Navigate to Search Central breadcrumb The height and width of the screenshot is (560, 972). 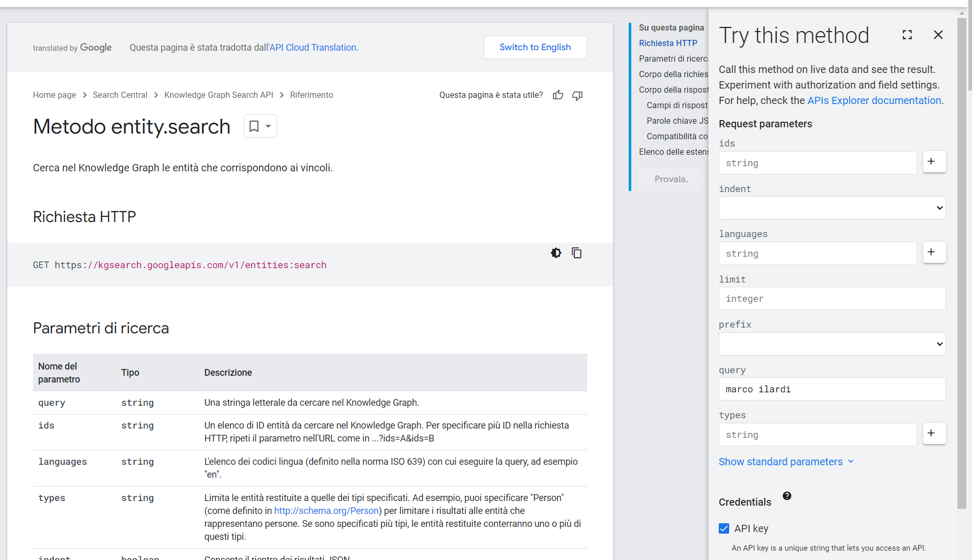coord(120,95)
